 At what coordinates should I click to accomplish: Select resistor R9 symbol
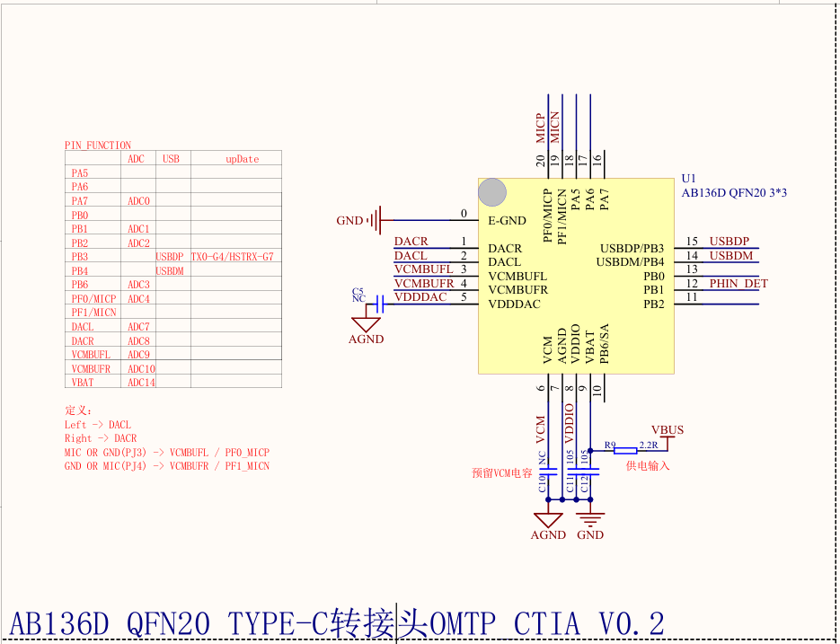coord(625,451)
